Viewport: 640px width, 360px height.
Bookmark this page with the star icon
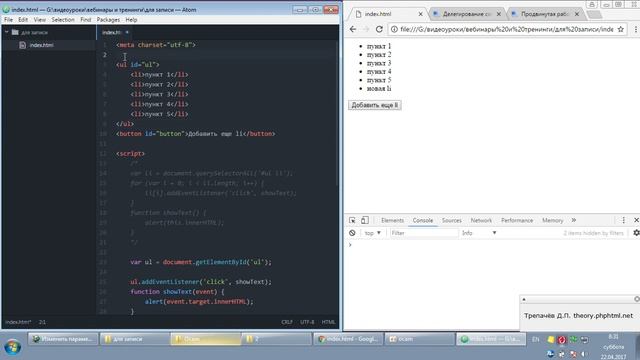click(x=621, y=29)
